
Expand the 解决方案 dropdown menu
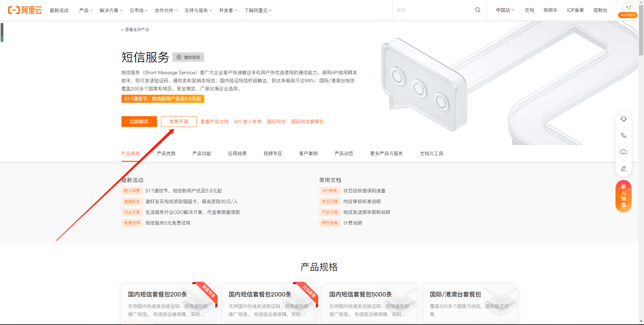coord(111,10)
